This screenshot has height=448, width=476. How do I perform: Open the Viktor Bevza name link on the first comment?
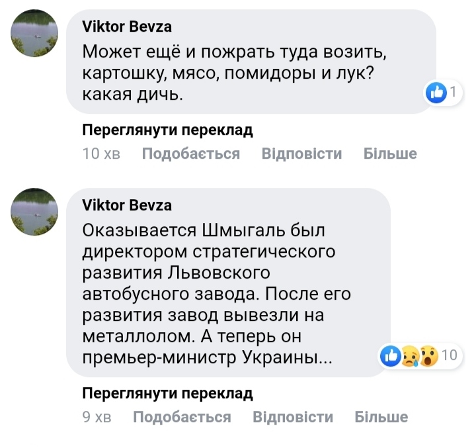[x=127, y=26]
